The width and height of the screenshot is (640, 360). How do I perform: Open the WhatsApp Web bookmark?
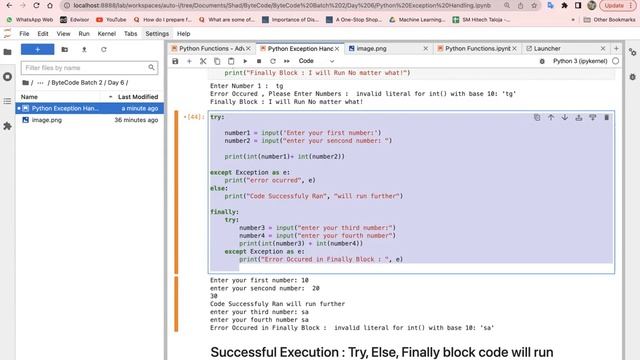click(30, 20)
